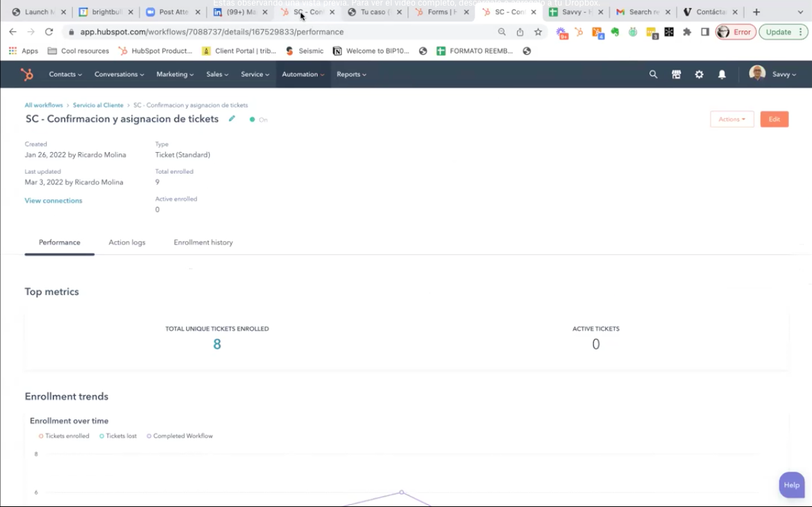Click the pencil icon to rename workflow
Viewport: 812px width, 507px height.
(232, 119)
